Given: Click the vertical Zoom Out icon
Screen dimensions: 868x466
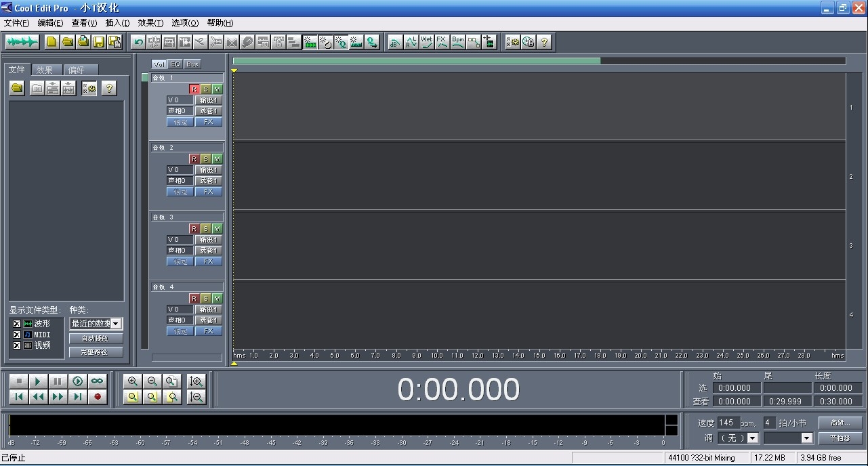Looking at the screenshot, I should pyautogui.click(x=197, y=397).
